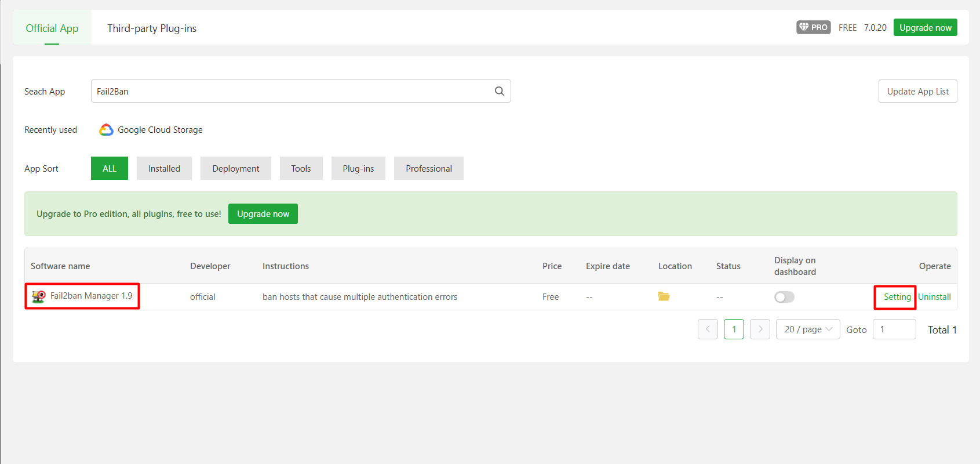Image resolution: width=980 pixels, height=464 pixels.
Task: Click the Google Cloud Storage icon
Action: point(106,130)
